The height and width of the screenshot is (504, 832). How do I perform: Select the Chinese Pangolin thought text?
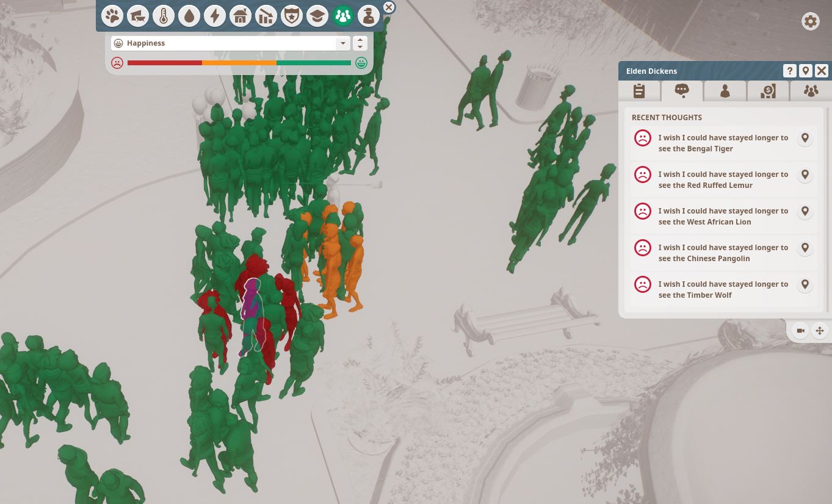[x=723, y=253]
